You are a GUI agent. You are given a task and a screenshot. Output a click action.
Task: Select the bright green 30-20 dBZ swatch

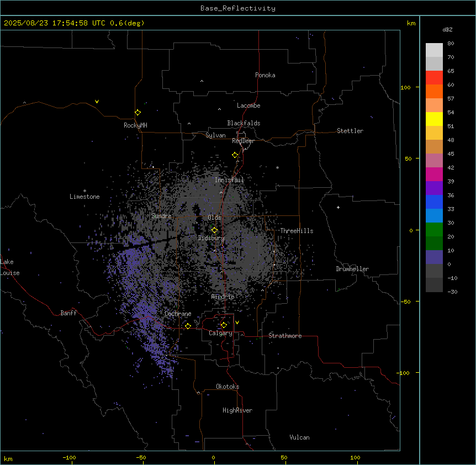pos(434,230)
